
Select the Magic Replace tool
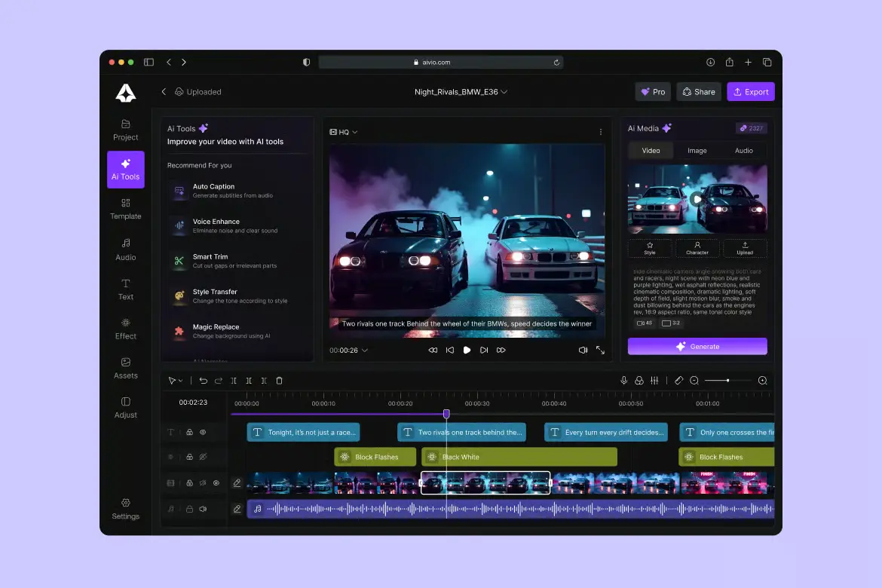pos(179,331)
